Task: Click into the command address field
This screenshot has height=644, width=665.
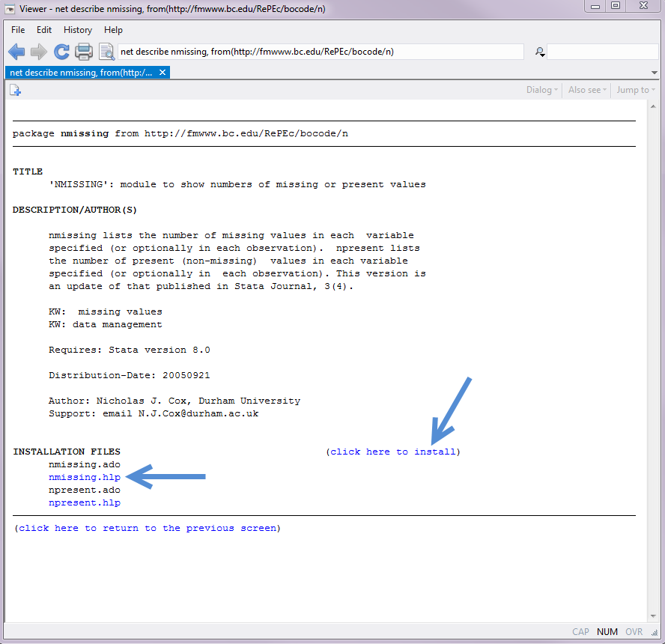Action: point(321,52)
